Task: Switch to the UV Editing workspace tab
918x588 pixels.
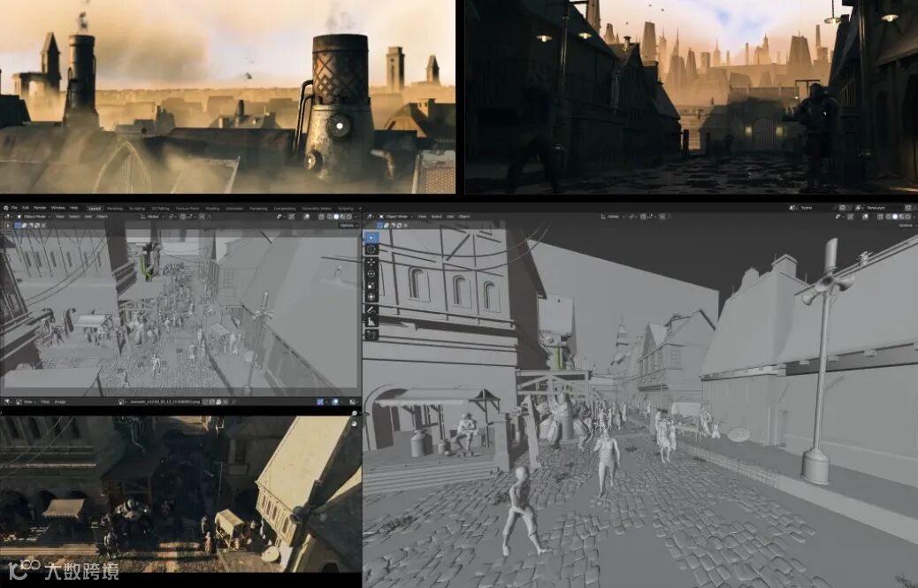Action: 160,209
